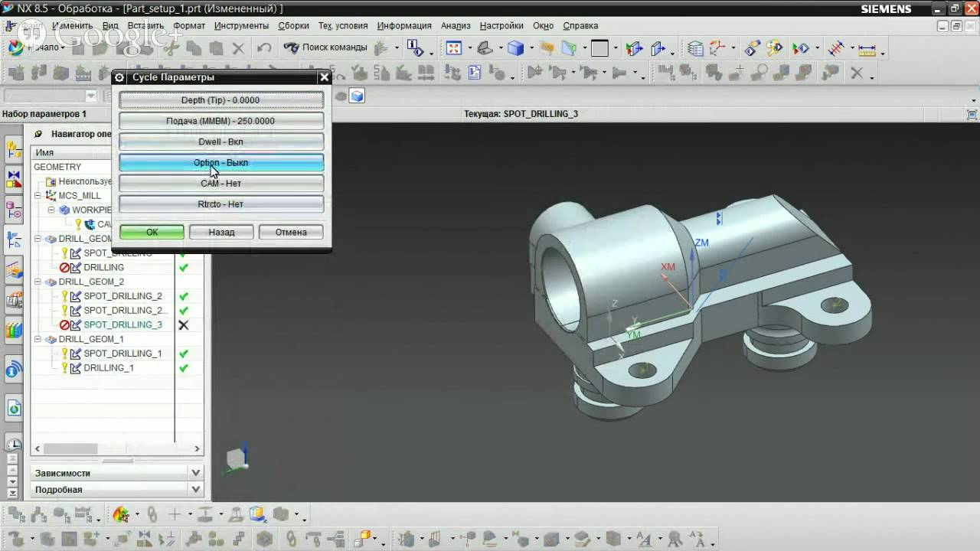Click the Part Navigator sidebar icon
Screen dimensions: 980x551
[x=14, y=209]
